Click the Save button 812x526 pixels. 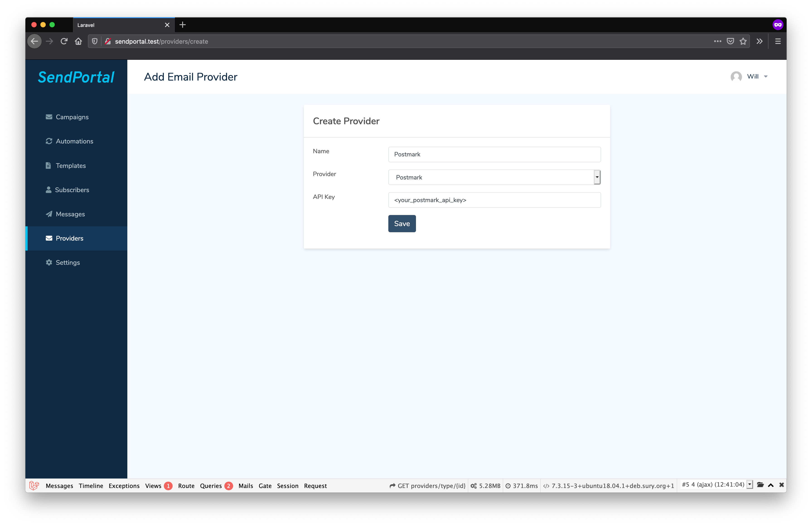(402, 223)
